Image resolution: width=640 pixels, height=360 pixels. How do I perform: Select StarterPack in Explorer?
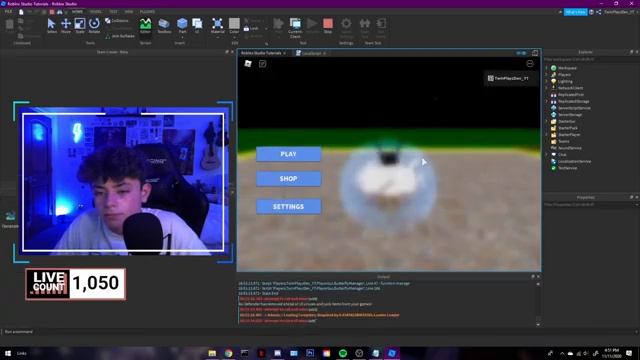[568, 128]
